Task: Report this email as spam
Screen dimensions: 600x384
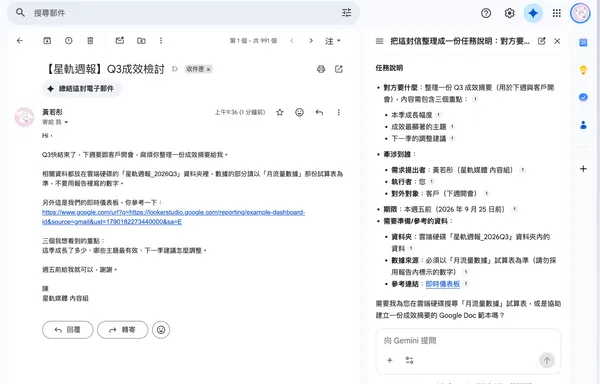Action: 68,41
